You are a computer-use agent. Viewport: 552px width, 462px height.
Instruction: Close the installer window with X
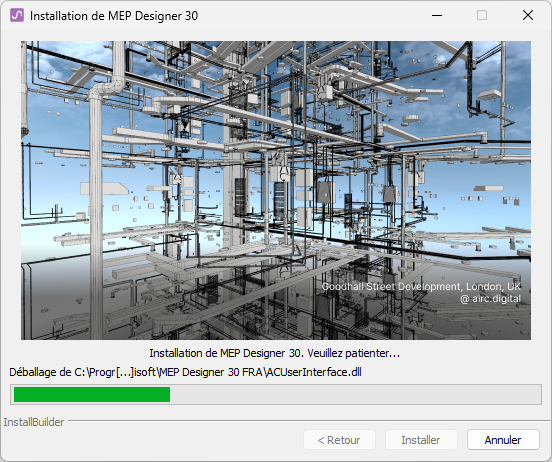tap(528, 15)
